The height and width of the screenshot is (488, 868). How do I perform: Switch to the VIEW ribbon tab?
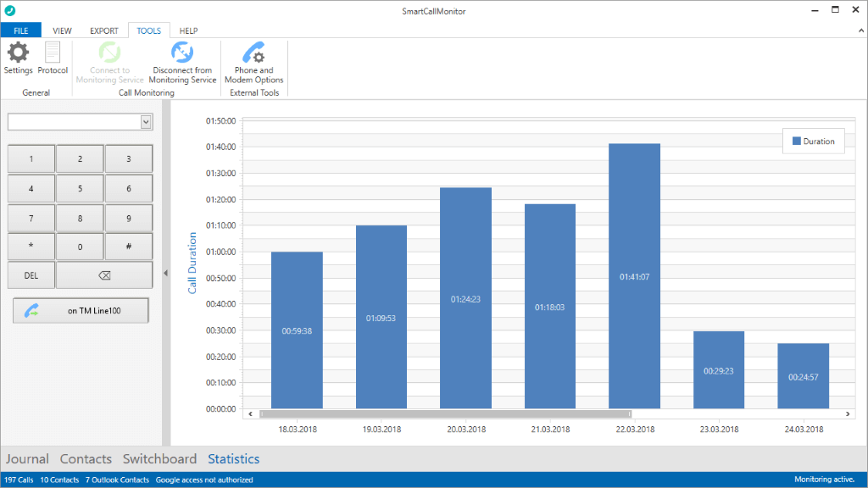coord(62,31)
